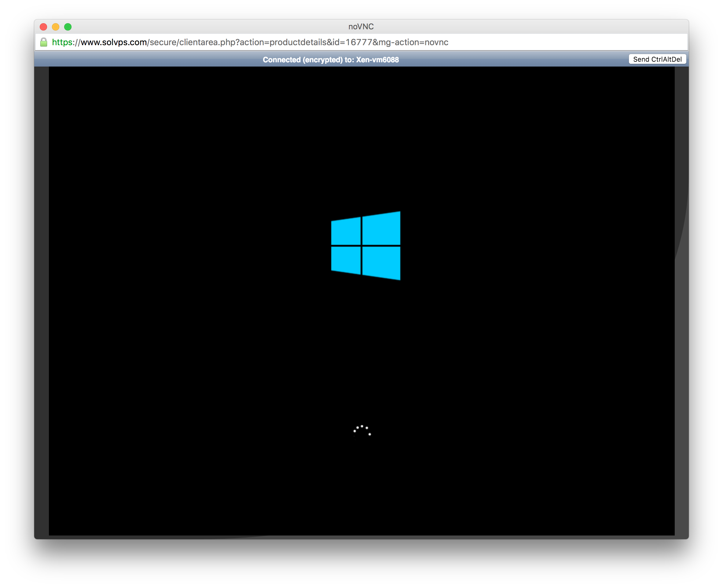
Task: Click the red close button of the noVNC window
Action: pyautogui.click(x=43, y=27)
